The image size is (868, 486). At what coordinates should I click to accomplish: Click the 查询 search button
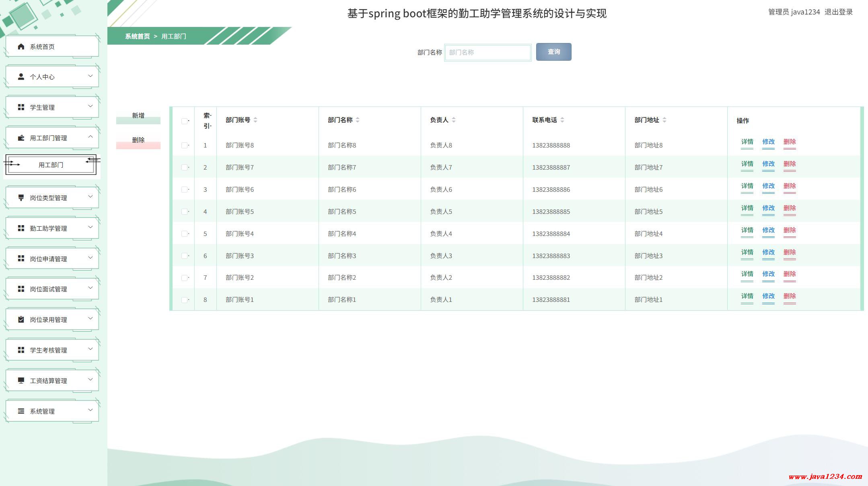[553, 52]
